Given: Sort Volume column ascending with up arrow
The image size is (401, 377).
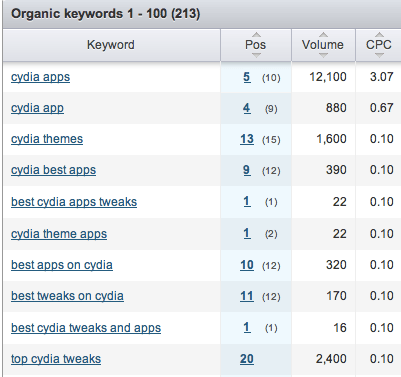Looking at the screenshot, I should (x=323, y=34).
